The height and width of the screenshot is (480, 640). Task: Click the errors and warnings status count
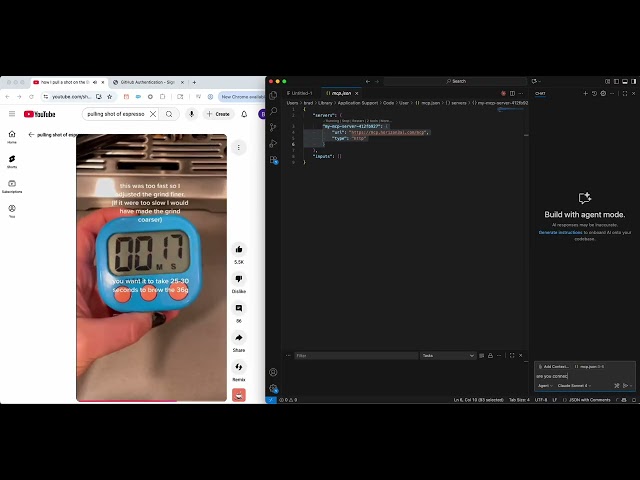point(288,400)
